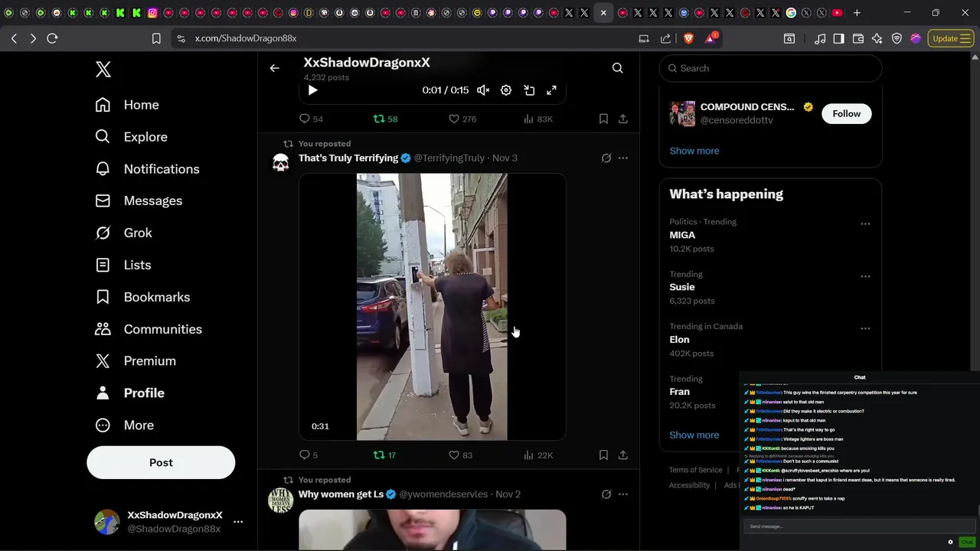Click address bar showing x.com/ShadowDragon88x
Viewport: 980px width, 551px height.
pyautogui.click(x=245, y=38)
